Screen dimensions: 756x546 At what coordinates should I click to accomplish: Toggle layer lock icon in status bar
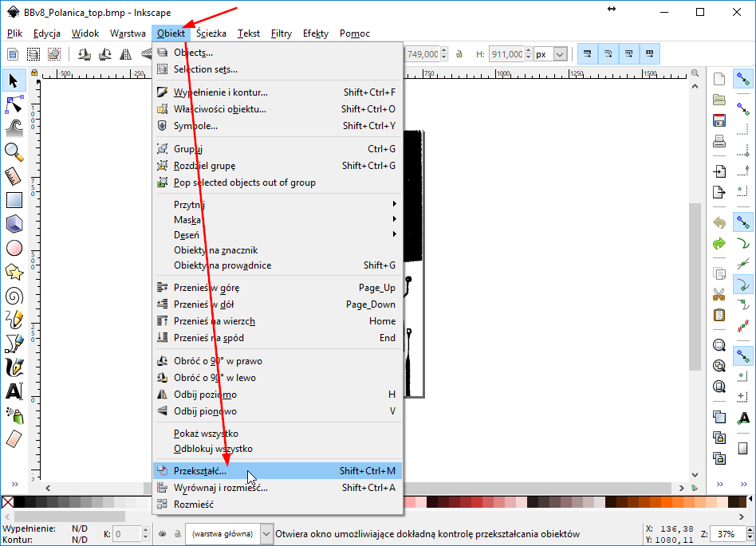(x=177, y=533)
